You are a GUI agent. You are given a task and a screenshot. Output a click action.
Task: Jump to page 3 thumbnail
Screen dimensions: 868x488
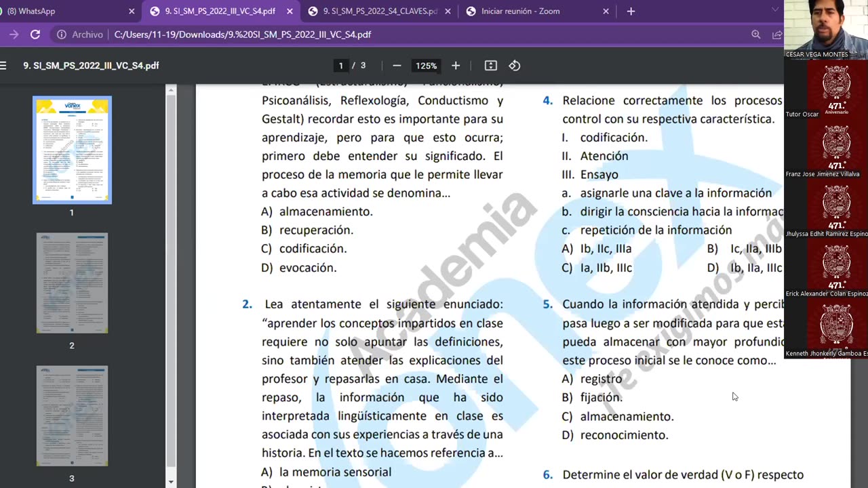(72, 415)
